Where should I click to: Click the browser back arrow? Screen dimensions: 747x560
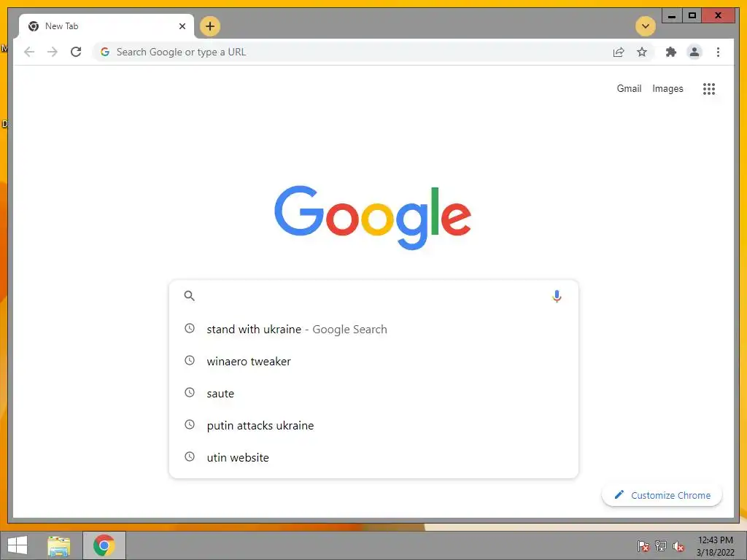pos(29,52)
